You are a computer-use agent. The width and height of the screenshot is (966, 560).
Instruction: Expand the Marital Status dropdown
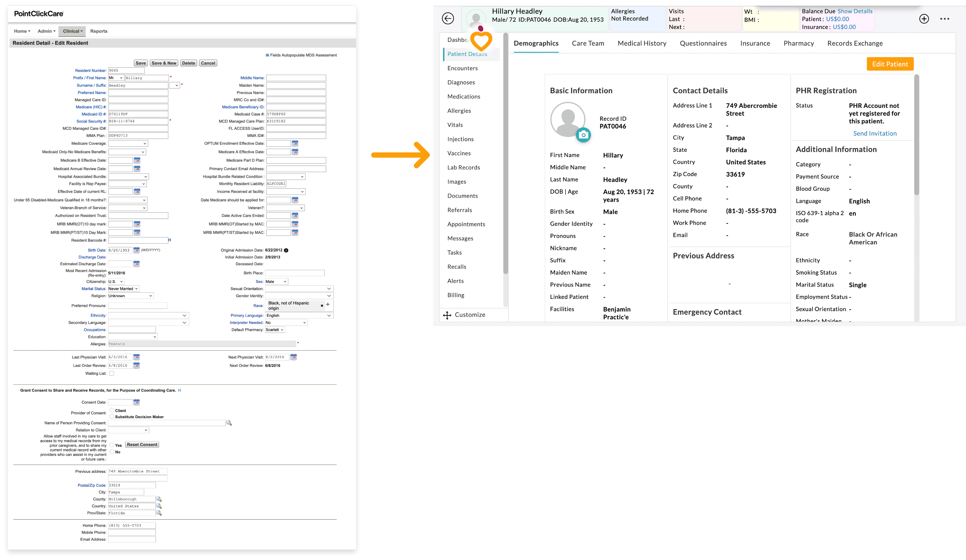point(123,289)
